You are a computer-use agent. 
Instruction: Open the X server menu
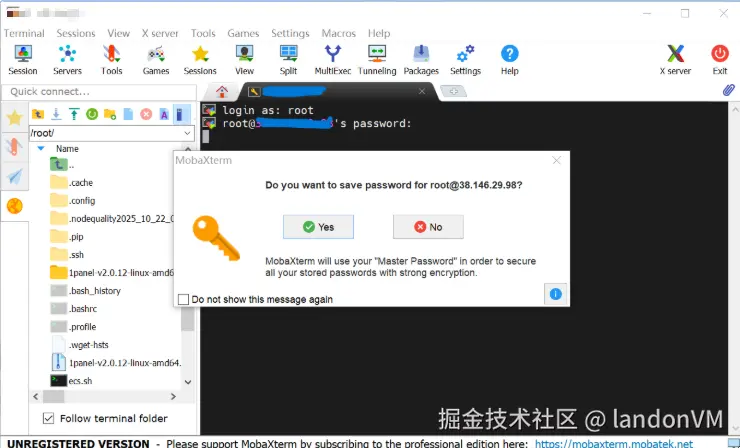coord(160,33)
